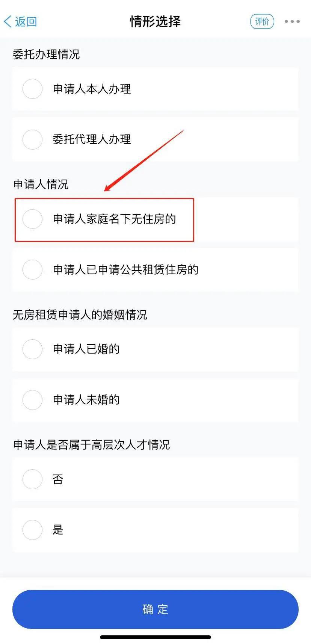Tap the 委托代理人办理 label text
The height and width of the screenshot is (644, 311).
click(92, 139)
